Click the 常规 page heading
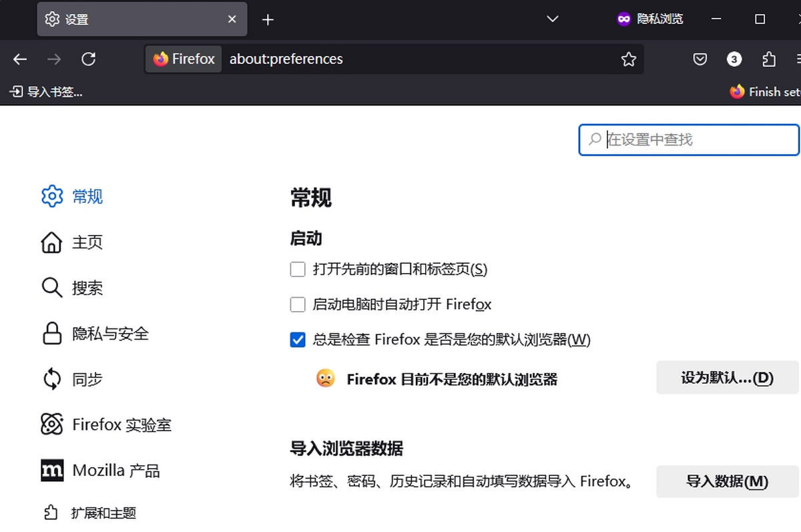Image resolution: width=801 pixels, height=532 pixels. point(311,198)
